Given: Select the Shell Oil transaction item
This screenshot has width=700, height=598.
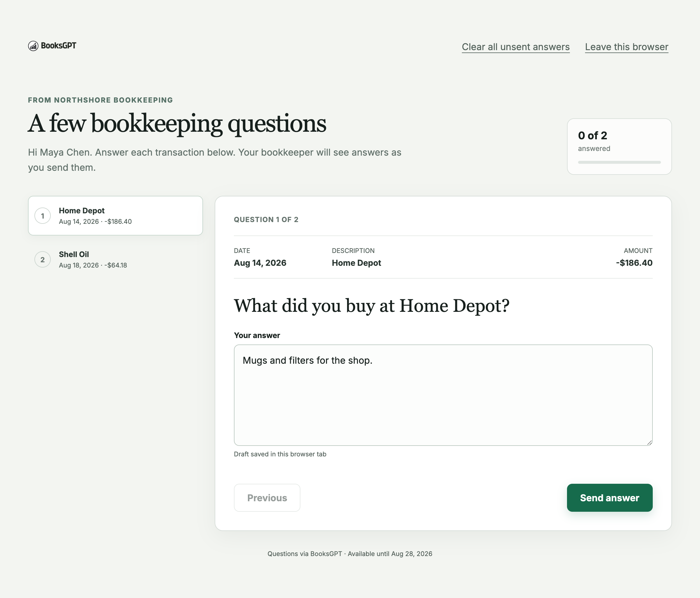Looking at the screenshot, I should coord(115,260).
